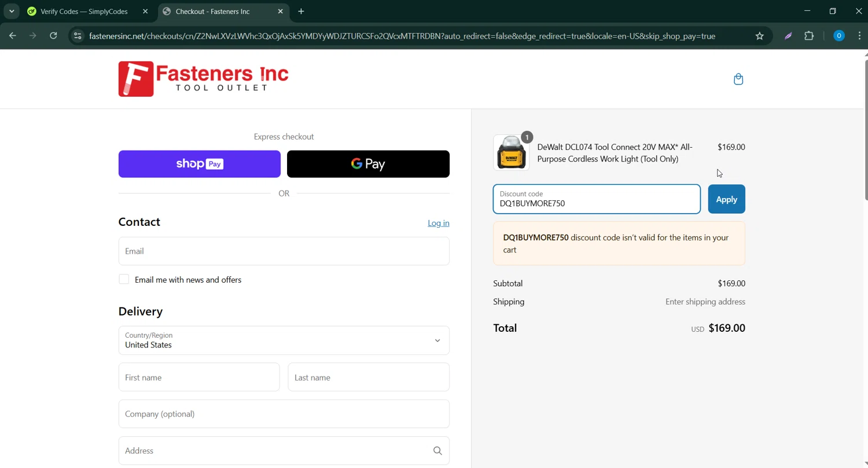Click the Discount code input field
This screenshot has width=868, height=468.
coord(597,199)
